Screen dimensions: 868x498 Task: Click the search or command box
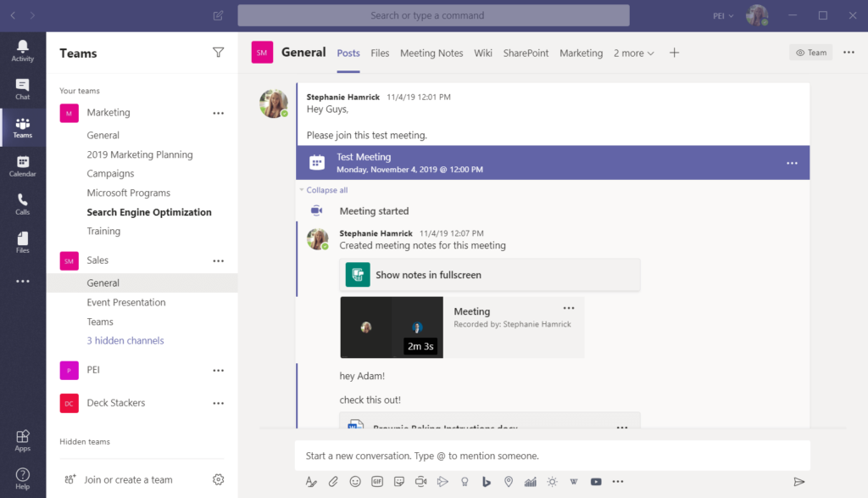click(x=433, y=15)
